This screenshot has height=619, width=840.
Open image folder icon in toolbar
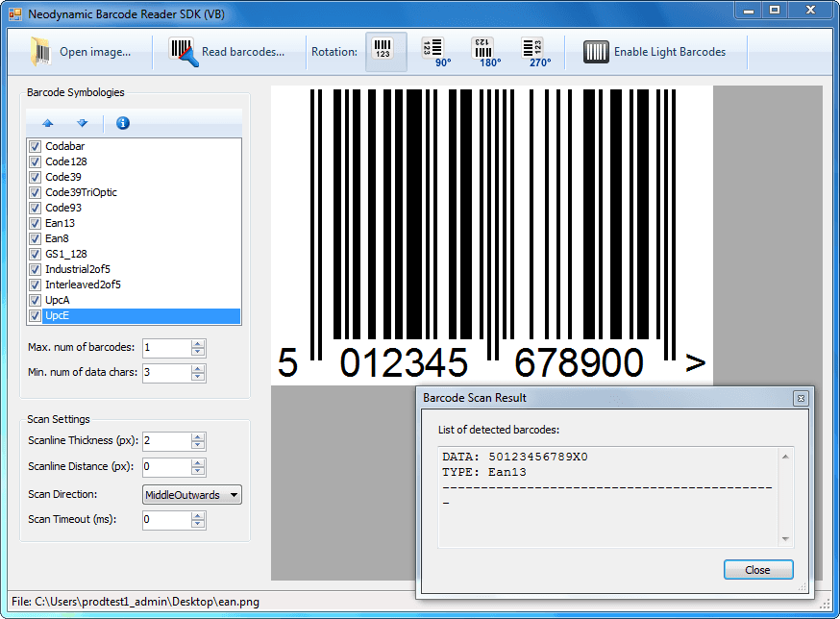tap(40, 52)
